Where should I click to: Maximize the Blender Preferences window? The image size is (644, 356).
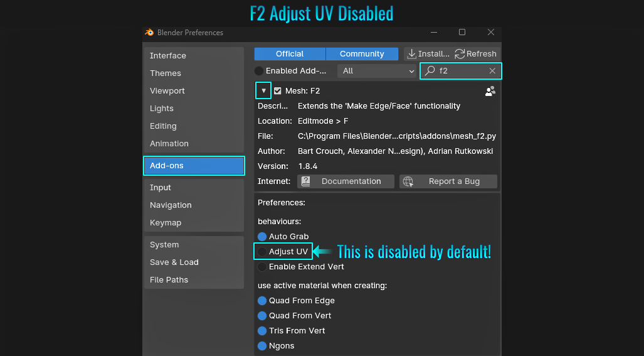click(x=462, y=32)
